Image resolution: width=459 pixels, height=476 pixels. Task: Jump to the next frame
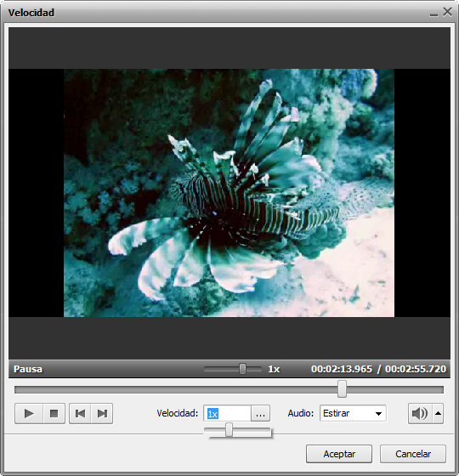point(102,413)
